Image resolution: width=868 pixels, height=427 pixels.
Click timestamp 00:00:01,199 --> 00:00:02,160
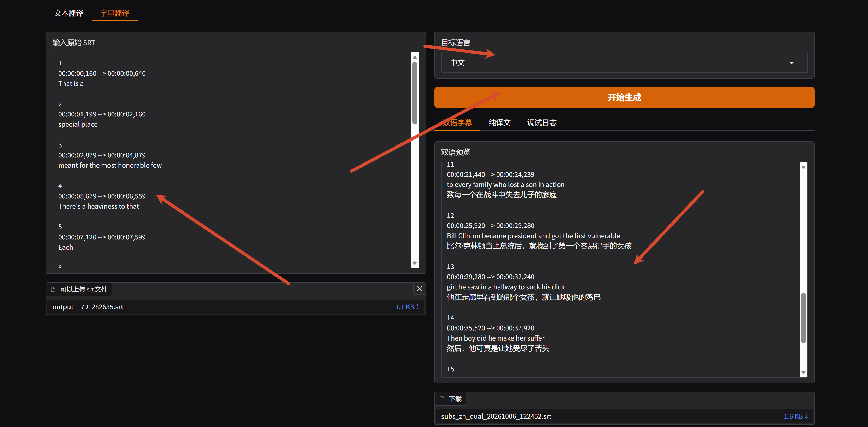102,114
